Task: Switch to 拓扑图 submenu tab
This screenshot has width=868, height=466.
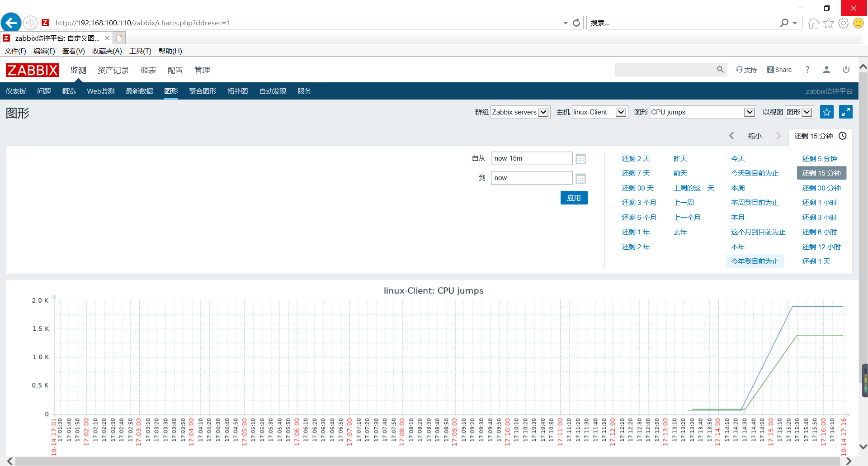Action: (238, 91)
